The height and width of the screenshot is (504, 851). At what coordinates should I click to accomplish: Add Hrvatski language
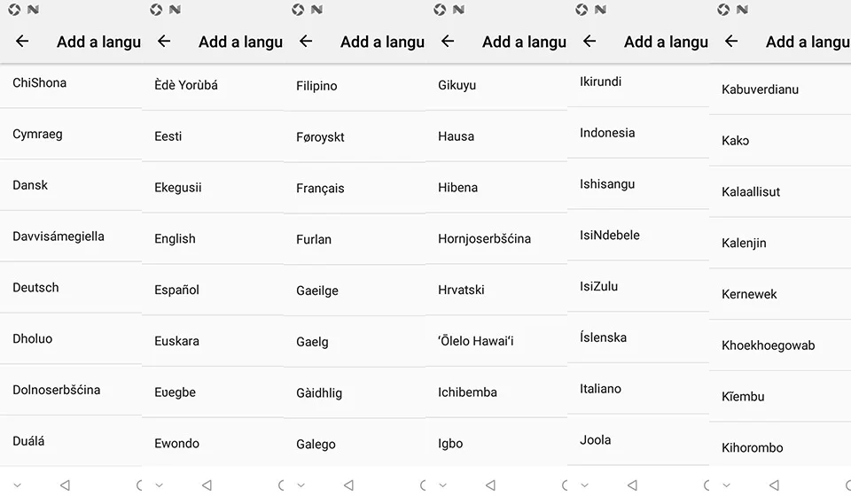[x=496, y=290]
